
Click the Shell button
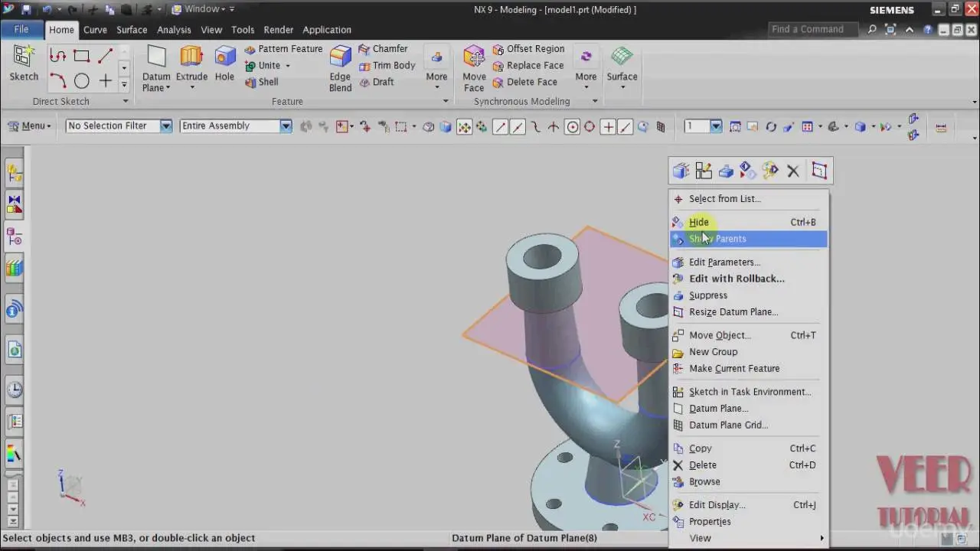[261, 82]
